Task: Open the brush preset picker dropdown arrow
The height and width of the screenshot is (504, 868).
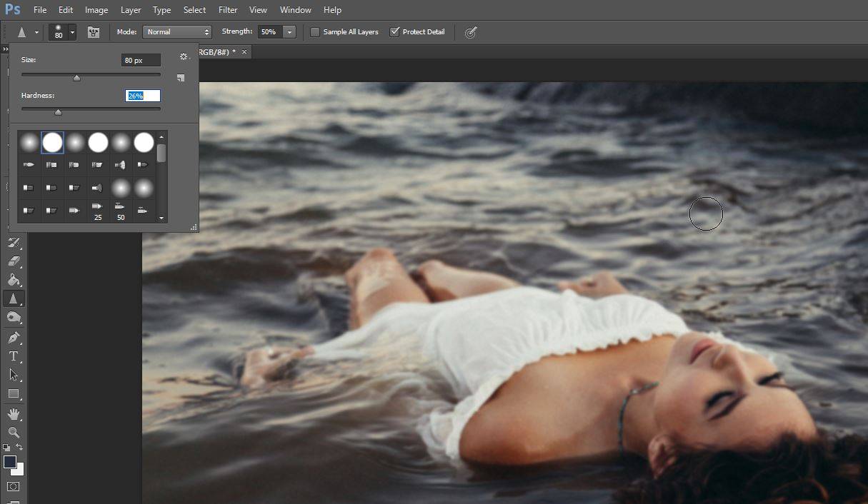Action: click(72, 32)
